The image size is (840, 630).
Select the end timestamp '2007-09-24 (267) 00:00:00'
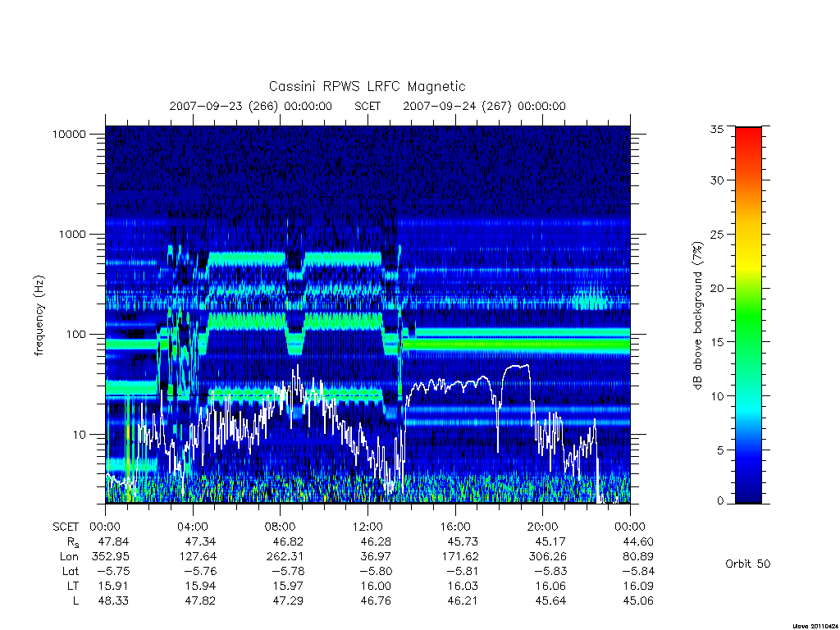click(484, 106)
